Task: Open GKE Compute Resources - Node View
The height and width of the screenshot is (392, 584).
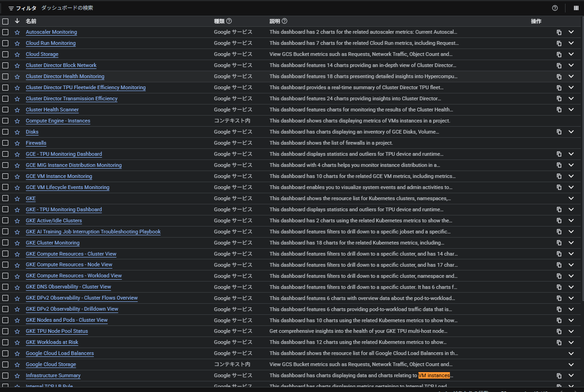Action: click(x=69, y=265)
